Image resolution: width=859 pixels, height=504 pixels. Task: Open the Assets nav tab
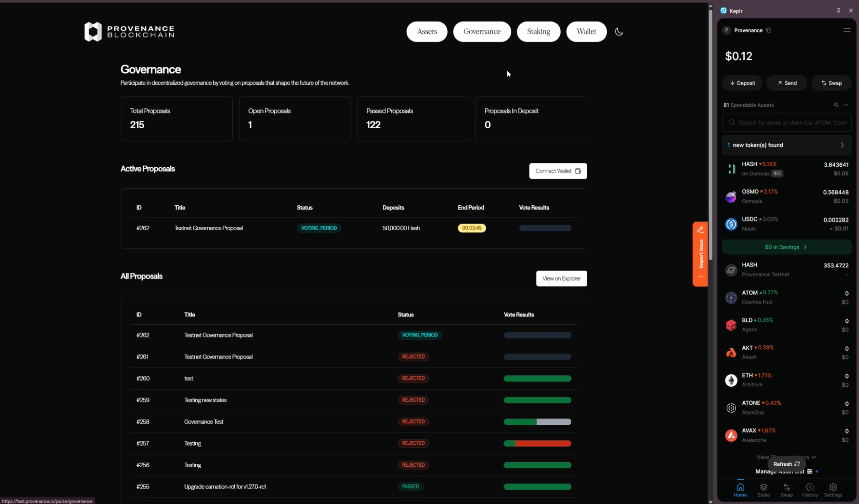[x=426, y=32]
